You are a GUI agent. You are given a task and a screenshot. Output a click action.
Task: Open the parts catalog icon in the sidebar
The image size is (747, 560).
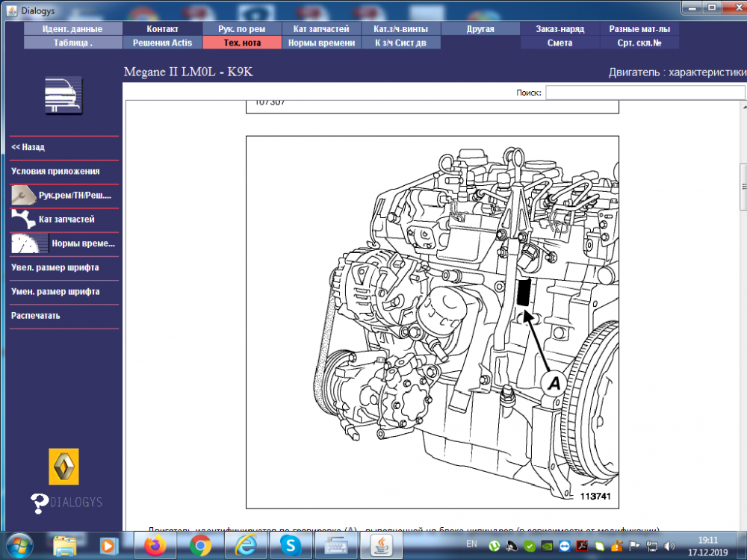pyautogui.click(x=24, y=219)
